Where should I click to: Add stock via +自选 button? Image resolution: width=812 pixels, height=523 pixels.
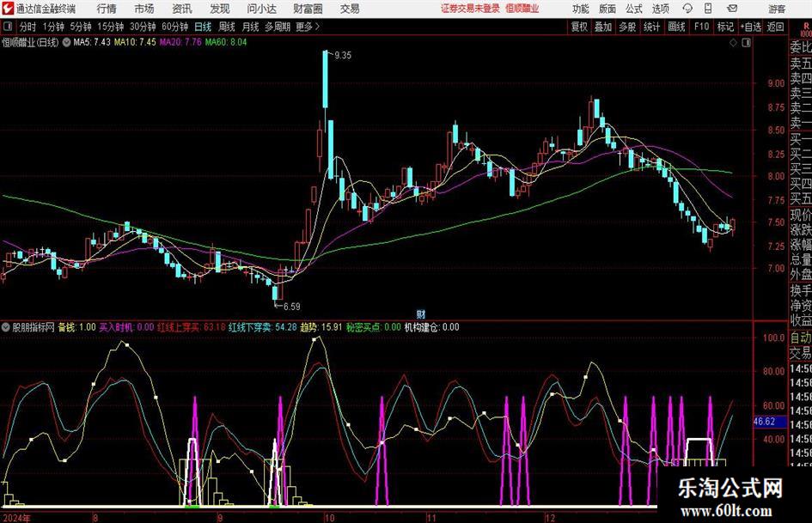point(751,27)
